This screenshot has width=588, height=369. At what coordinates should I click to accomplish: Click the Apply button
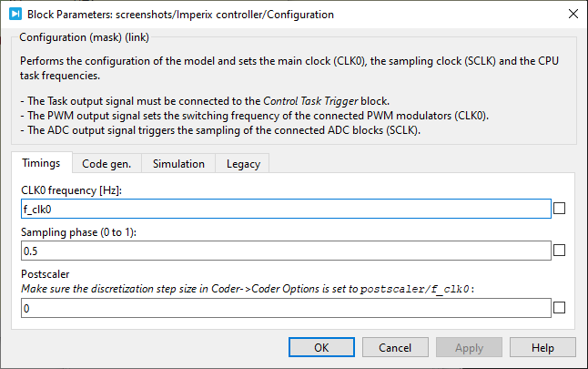pyautogui.click(x=469, y=347)
